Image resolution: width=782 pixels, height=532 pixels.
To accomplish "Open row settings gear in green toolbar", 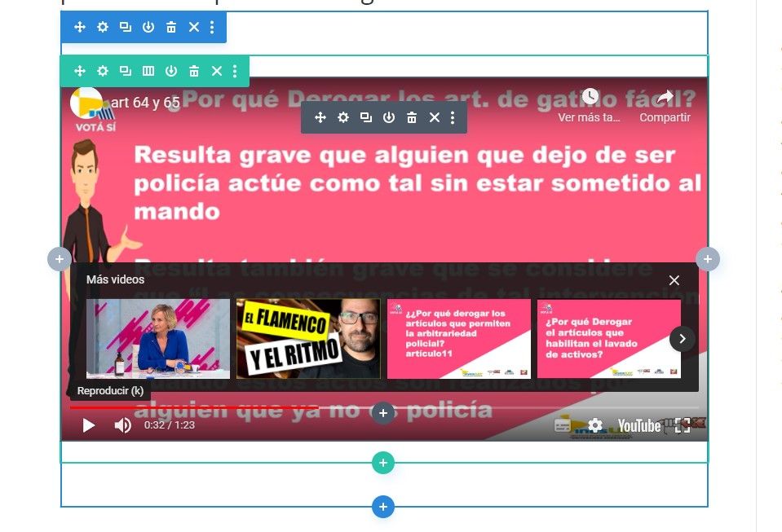I will [x=103, y=71].
